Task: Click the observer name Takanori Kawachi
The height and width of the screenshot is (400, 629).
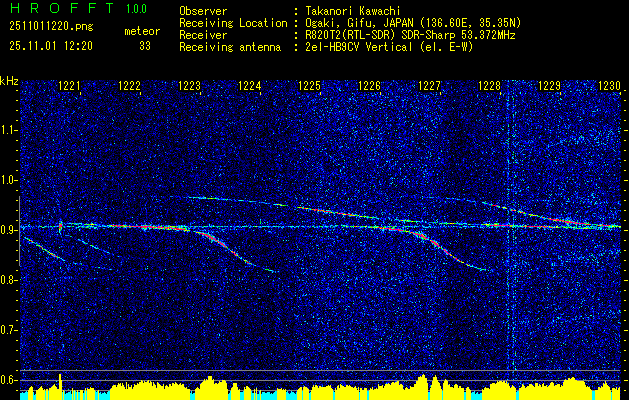Action: point(353,11)
